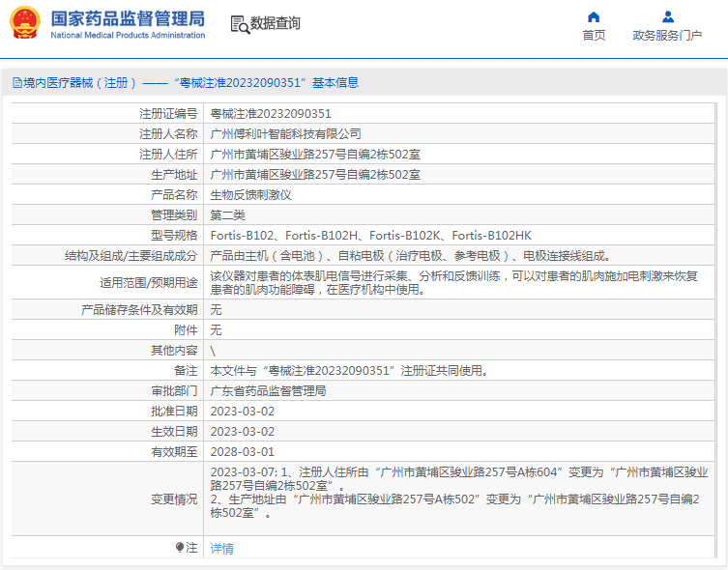Screen dimensions: 728x570
Task: Select company name 广州傅利叶智能科技有限公司
Action: click(x=285, y=134)
